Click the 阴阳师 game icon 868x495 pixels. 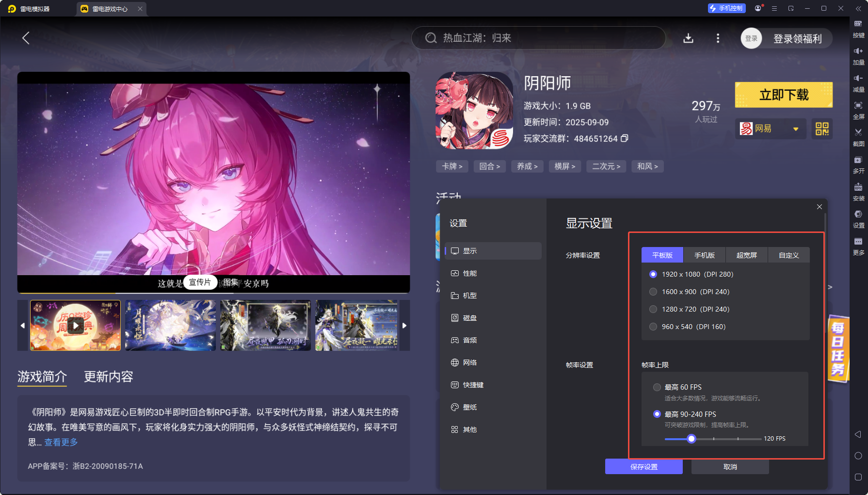[474, 111]
